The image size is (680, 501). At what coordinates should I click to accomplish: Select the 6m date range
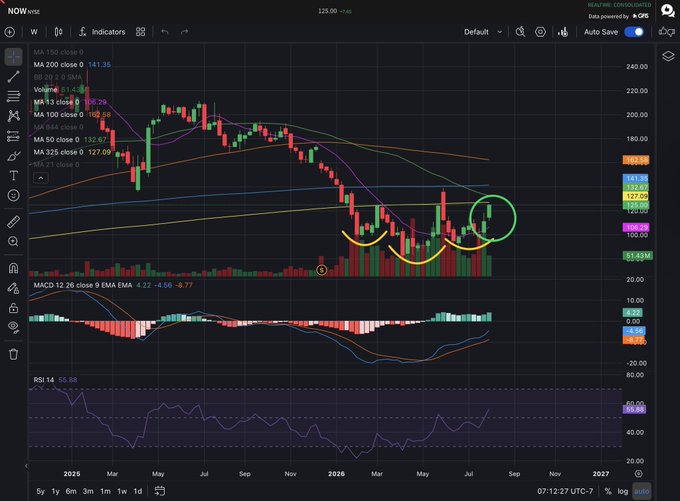(71, 491)
